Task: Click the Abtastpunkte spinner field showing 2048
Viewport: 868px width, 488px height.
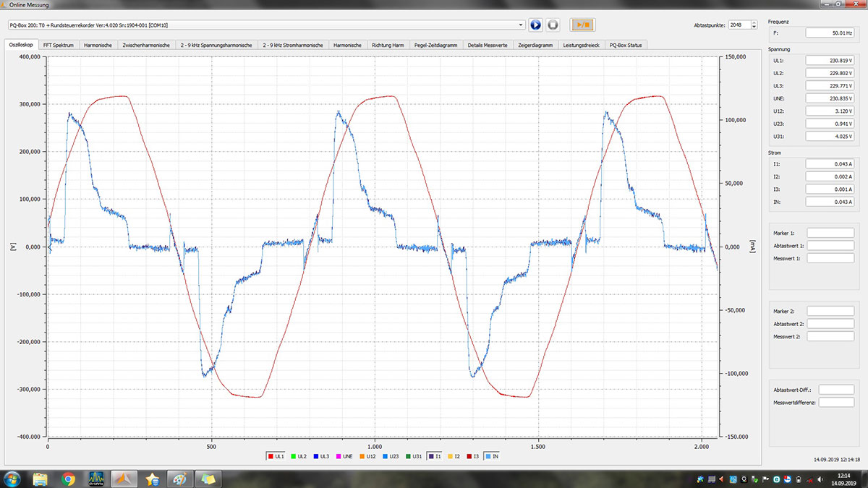Action: click(x=741, y=25)
